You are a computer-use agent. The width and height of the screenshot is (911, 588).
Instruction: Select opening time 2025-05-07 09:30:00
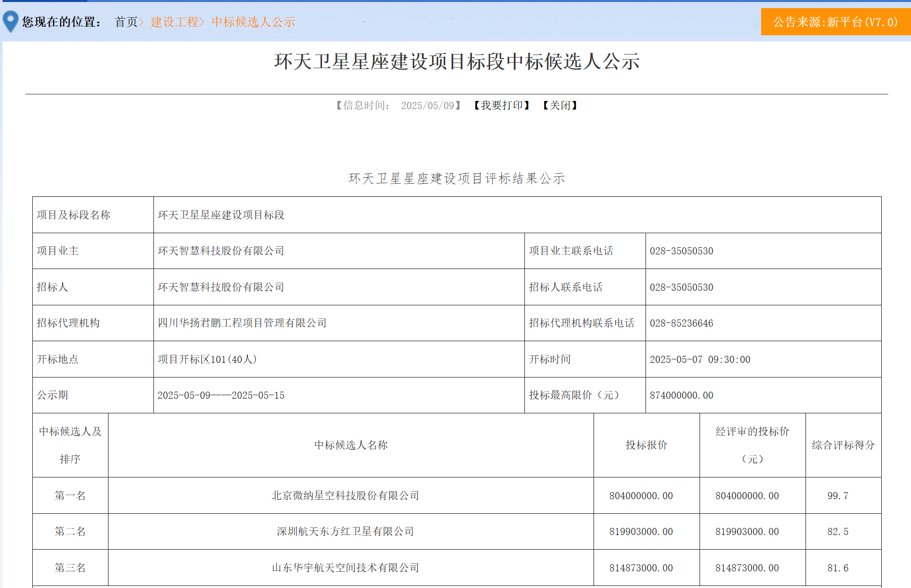click(700, 359)
